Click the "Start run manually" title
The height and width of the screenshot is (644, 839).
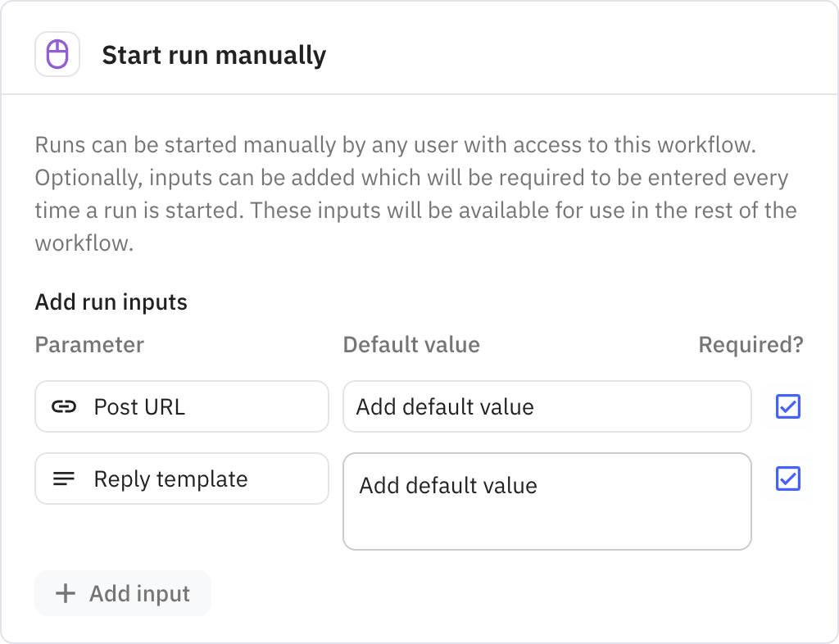point(214,56)
